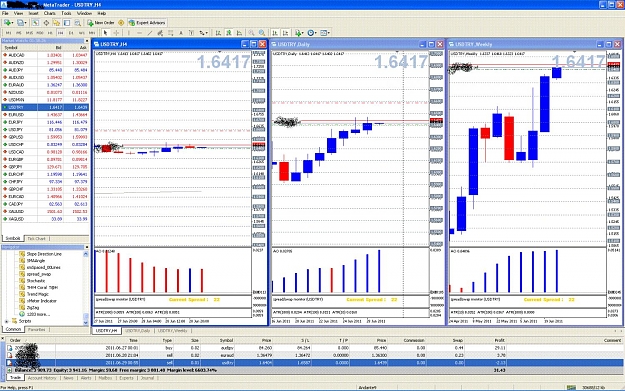Toggle the Chart Shift icon
The height and width of the screenshot is (391, 625).
(285, 33)
